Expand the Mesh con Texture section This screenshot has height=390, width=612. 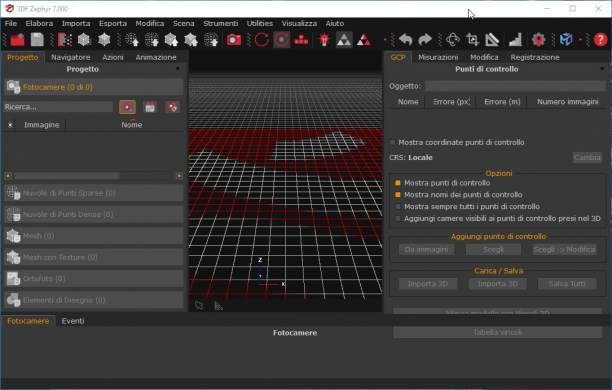pyautogui.click(x=94, y=257)
